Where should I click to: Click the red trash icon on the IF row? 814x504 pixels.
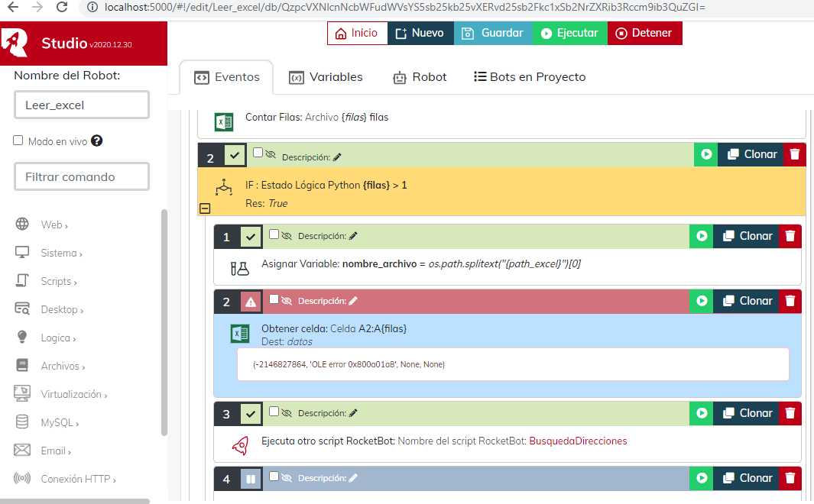click(795, 154)
